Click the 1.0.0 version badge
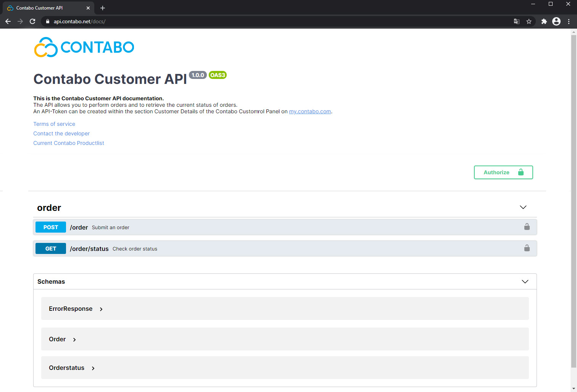The width and height of the screenshot is (577, 392). [198, 75]
